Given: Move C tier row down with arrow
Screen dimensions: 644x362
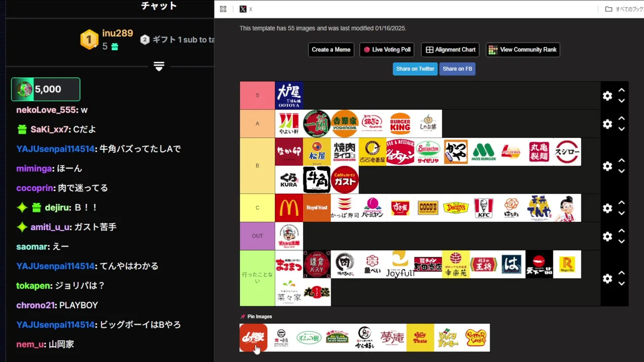Looking at the screenshot, I should coord(621,213).
